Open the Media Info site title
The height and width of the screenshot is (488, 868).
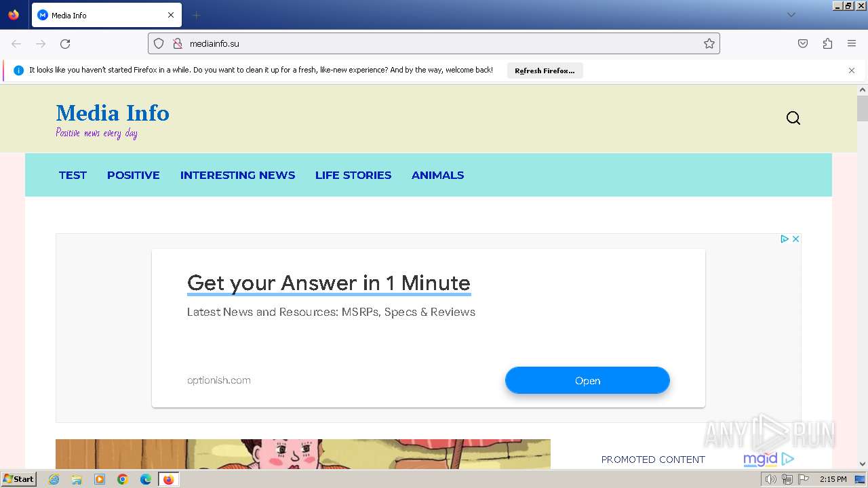point(113,113)
